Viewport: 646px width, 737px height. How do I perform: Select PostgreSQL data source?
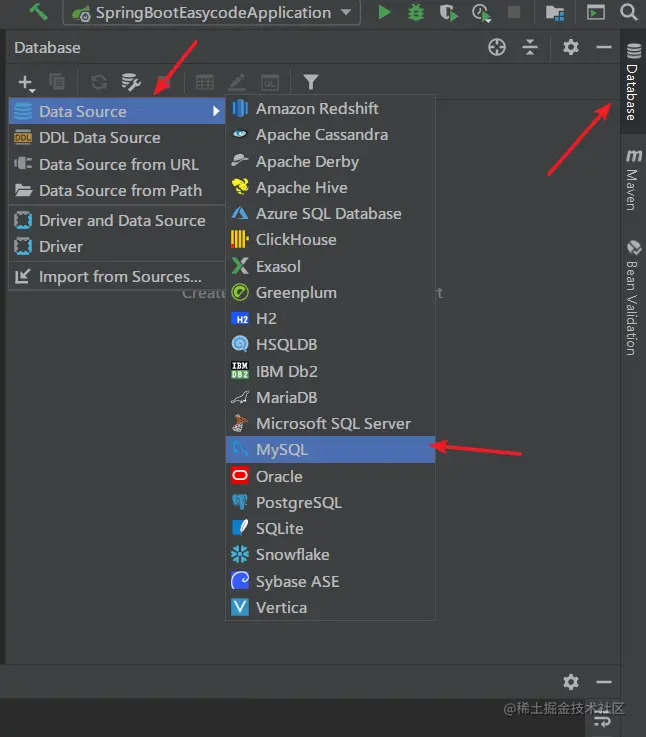click(x=331, y=502)
